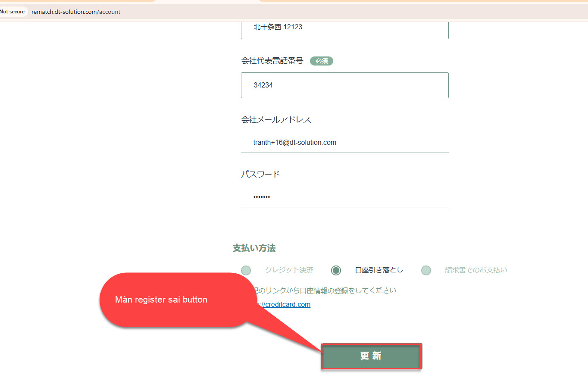
Task: Select the 口座引き落とし radio button
Action: tap(336, 270)
